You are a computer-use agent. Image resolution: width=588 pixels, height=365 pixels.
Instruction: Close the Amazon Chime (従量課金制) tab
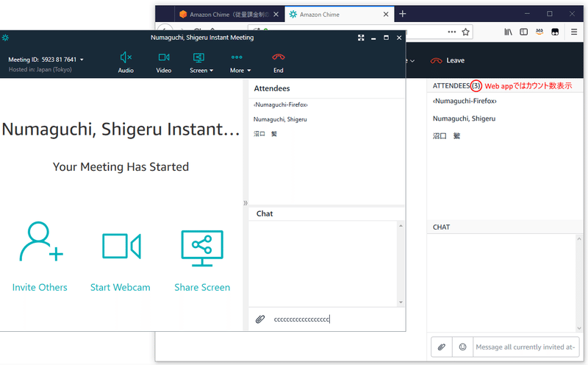pos(276,14)
